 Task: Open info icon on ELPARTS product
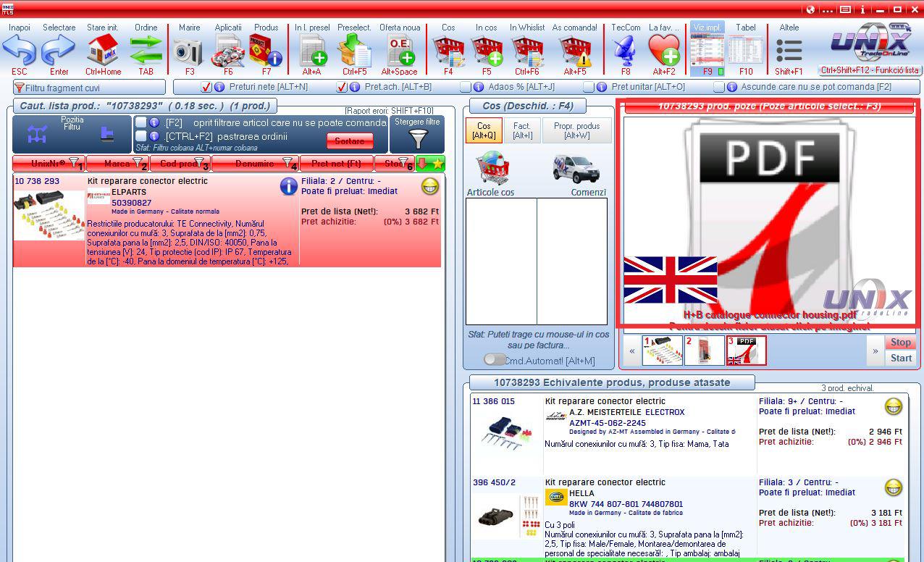point(288,186)
